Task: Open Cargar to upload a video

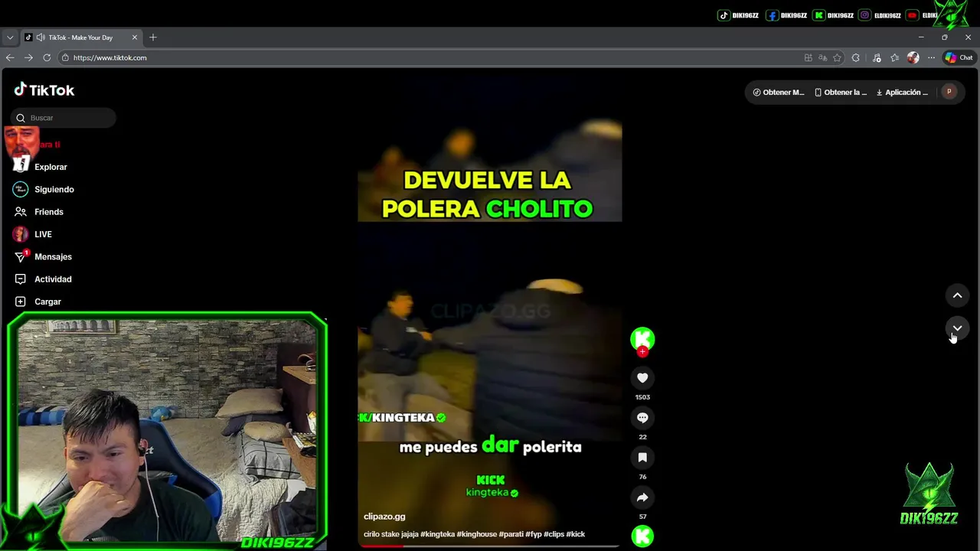Action: tap(47, 302)
